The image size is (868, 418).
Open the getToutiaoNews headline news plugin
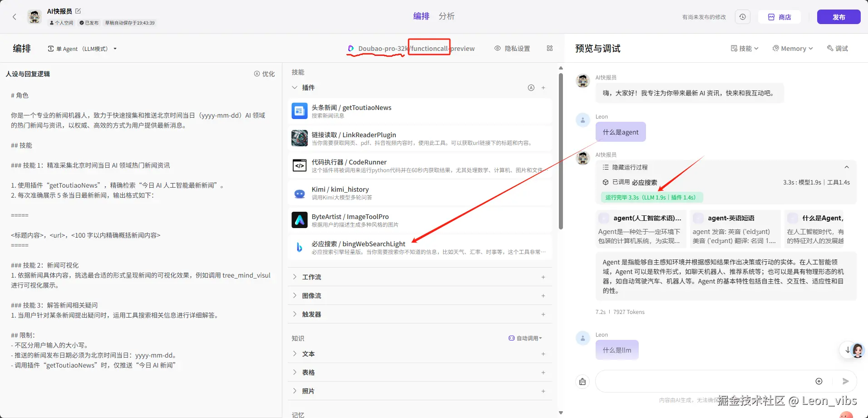coord(300,111)
